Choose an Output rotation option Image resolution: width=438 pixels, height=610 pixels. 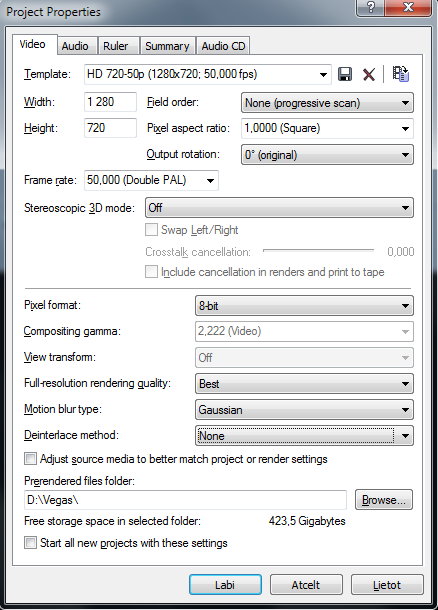(327, 155)
